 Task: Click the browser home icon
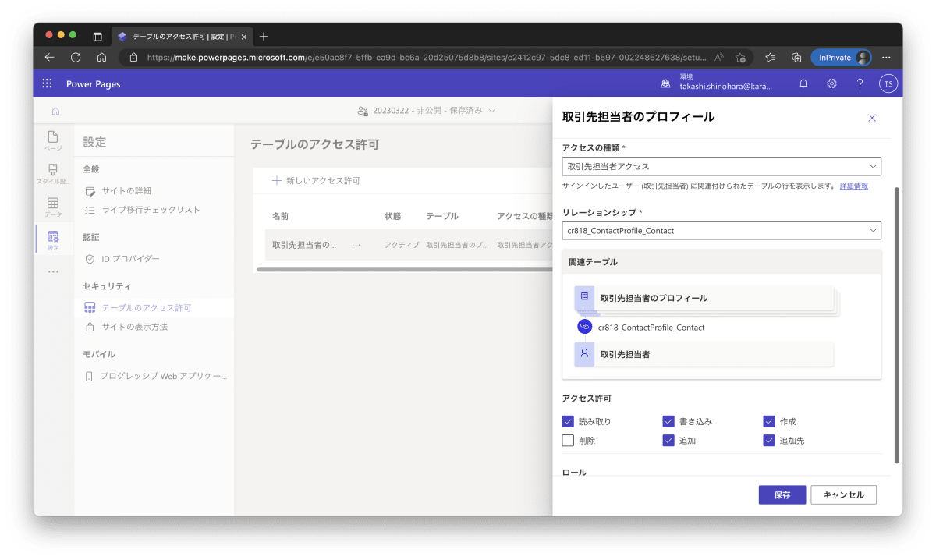[x=101, y=57]
